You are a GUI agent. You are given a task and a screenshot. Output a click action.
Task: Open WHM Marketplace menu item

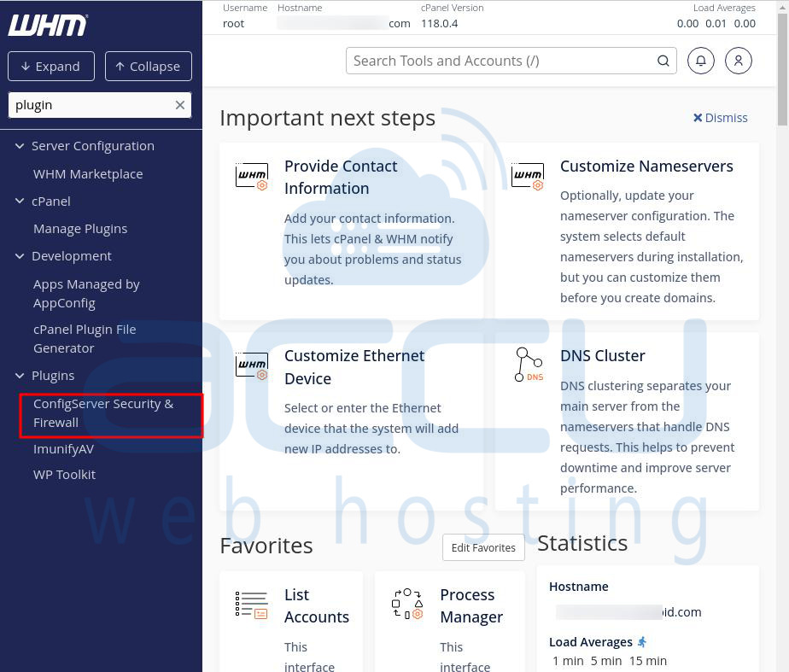[88, 174]
